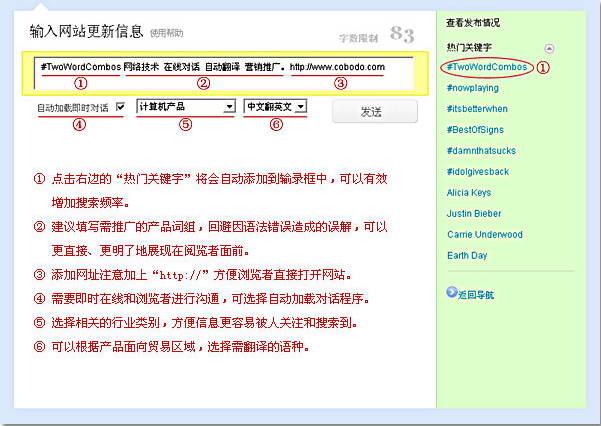Click the 输入网站更新信息 heading
Viewport: 601px width, 426px height.
(x=86, y=31)
